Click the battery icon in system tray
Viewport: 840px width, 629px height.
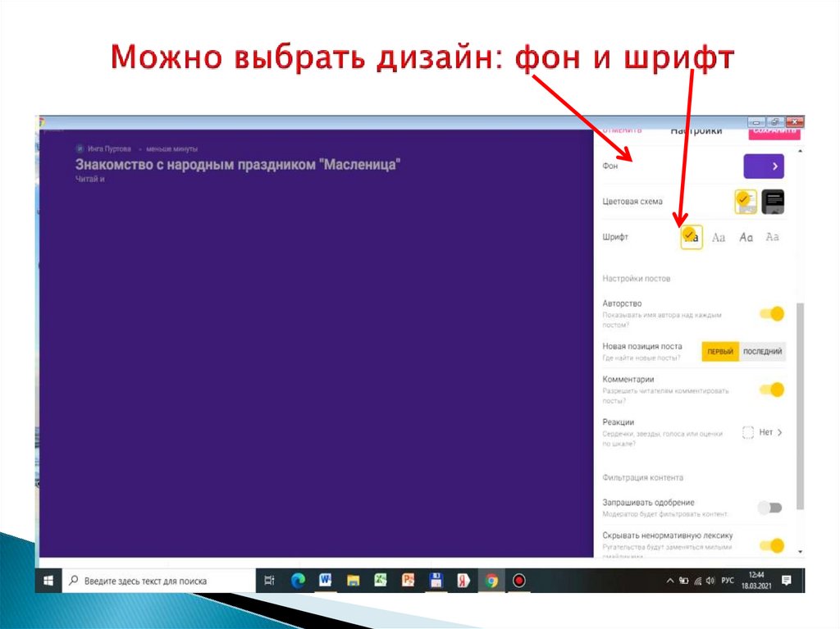pos(684,581)
